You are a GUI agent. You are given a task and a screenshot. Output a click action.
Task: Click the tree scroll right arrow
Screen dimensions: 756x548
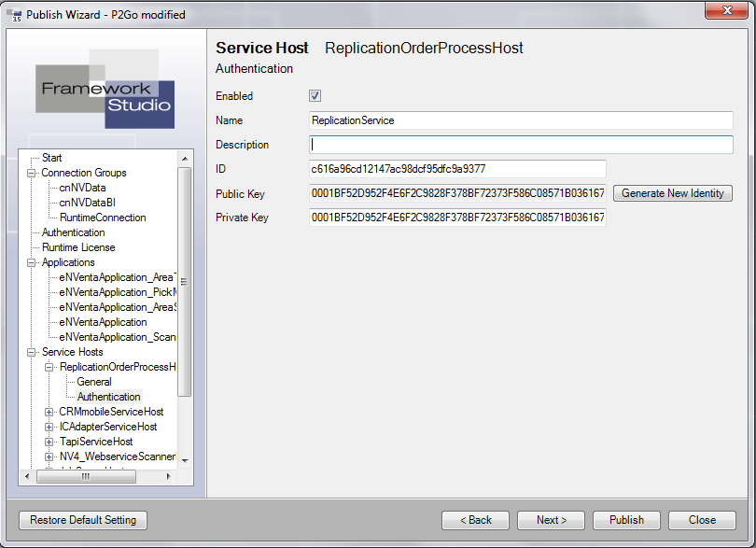coord(168,477)
